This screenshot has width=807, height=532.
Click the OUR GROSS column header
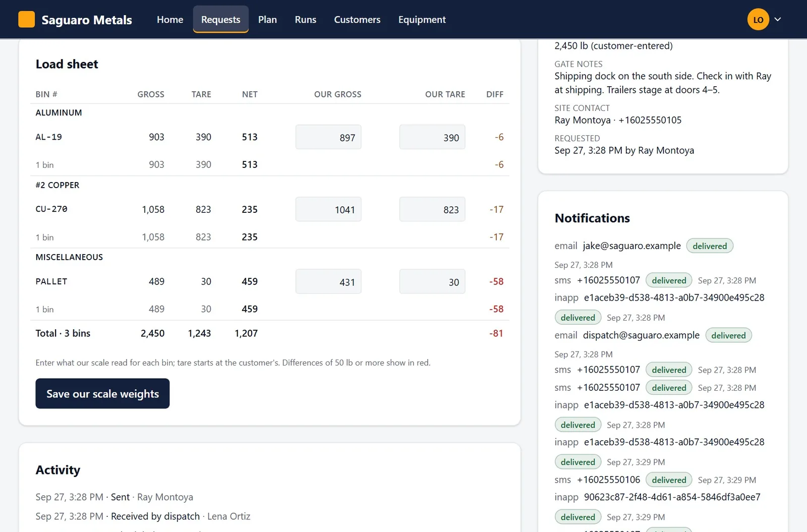[x=338, y=94]
